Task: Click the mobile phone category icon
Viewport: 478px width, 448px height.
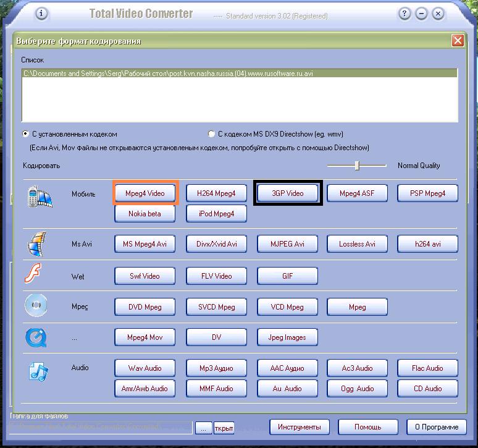Action: pos(40,197)
